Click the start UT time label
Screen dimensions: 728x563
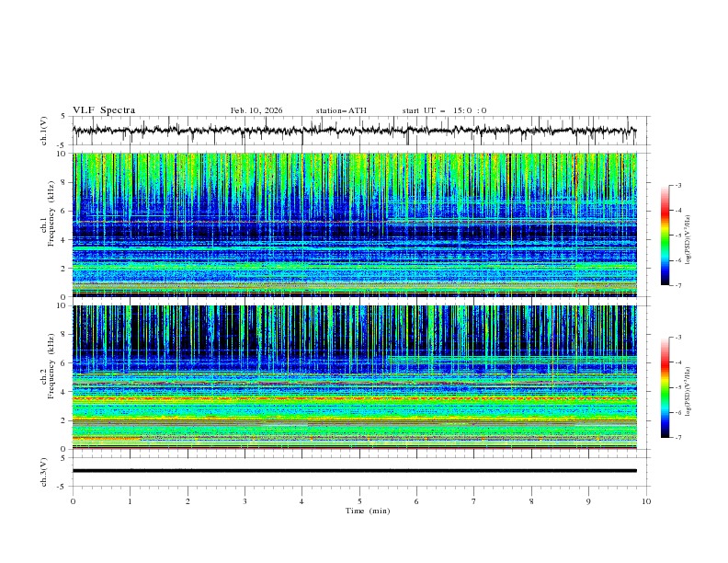(x=444, y=110)
